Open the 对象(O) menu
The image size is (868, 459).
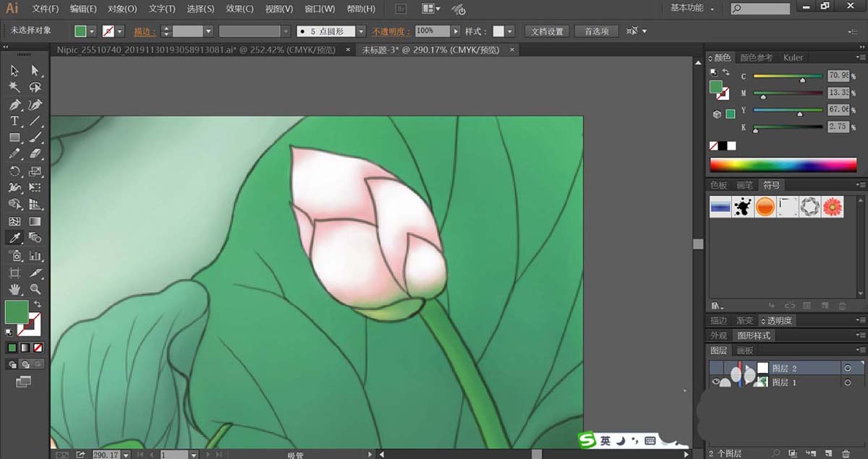coord(122,9)
